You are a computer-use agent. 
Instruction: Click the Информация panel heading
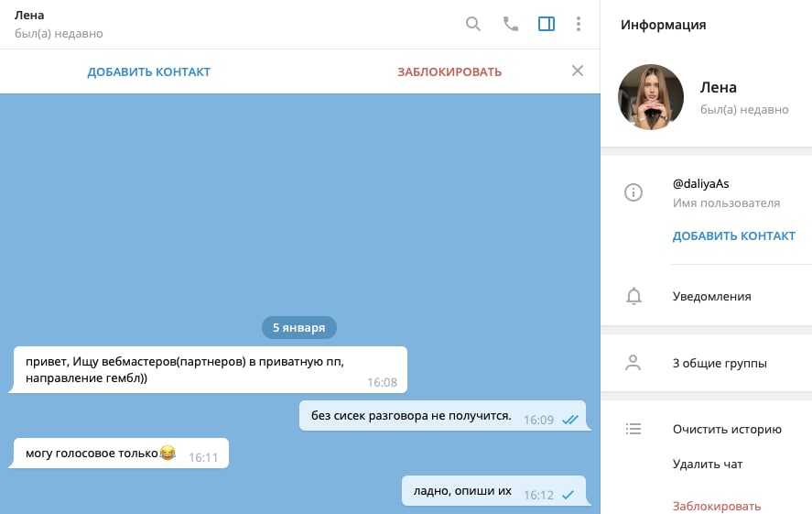click(x=664, y=25)
